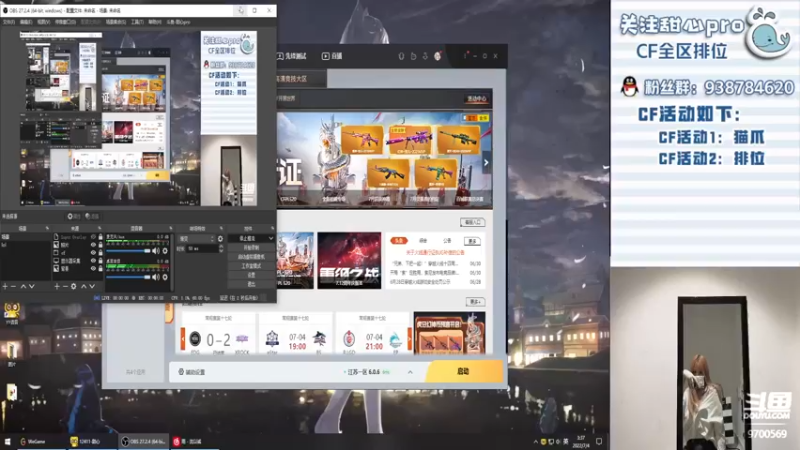Adjust the microphone volume slider
The width and height of the screenshot is (800, 450).
128,251
